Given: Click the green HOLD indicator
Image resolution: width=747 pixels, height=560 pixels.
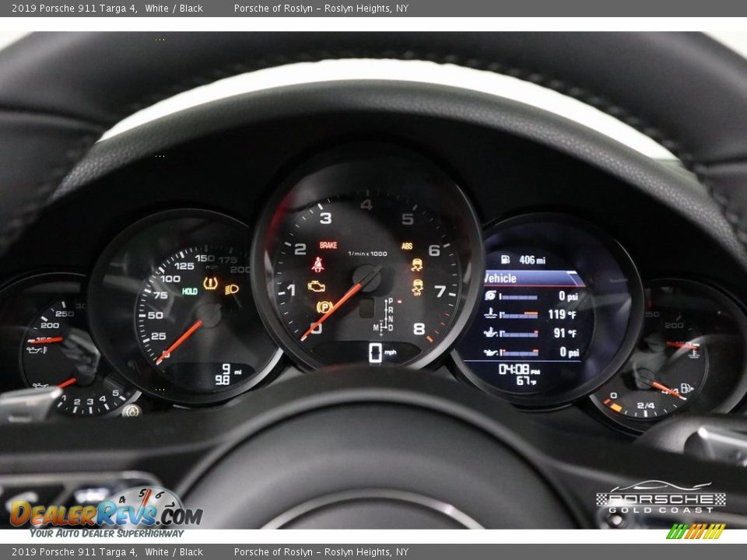Looking at the screenshot, I should (189, 291).
